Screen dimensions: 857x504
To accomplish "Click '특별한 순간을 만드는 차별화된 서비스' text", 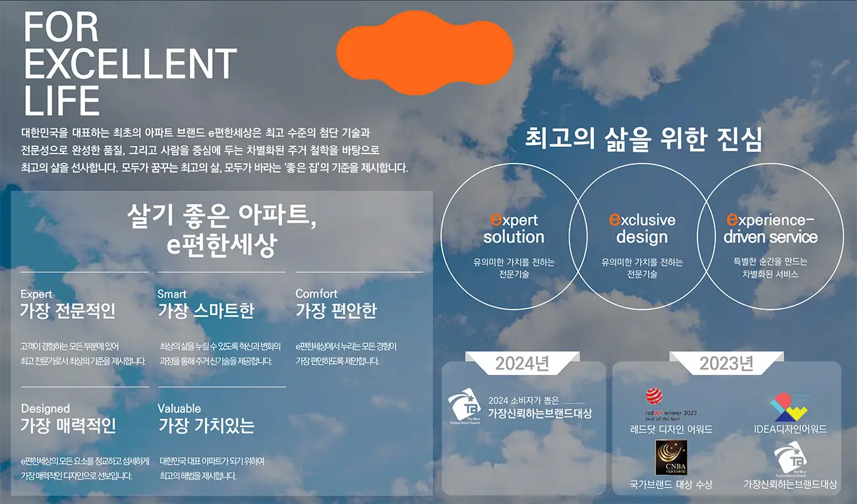I will pos(770,267).
